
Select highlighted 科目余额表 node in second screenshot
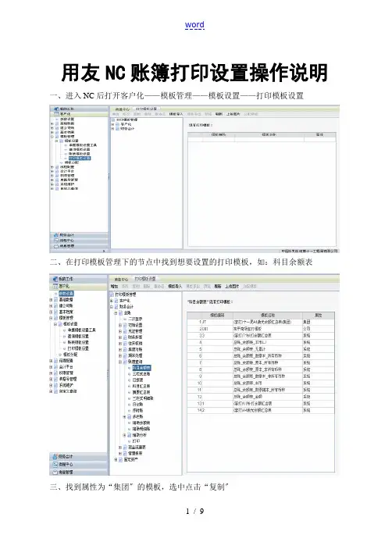coord(141,367)
